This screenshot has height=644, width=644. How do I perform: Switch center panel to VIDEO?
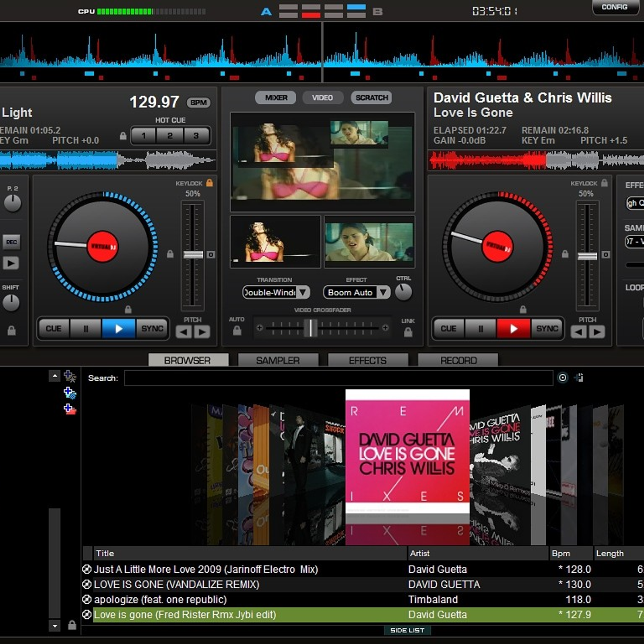tap(322, 97)
